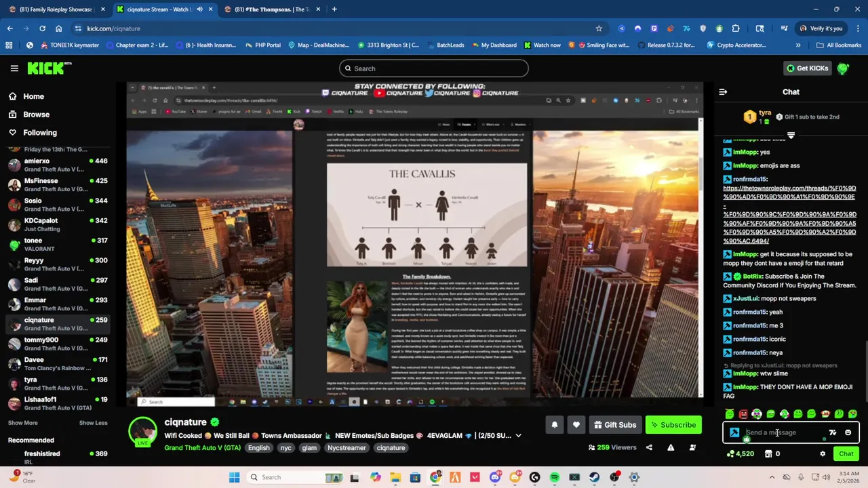Bookmark this page with star icon
Viewport: 868px width, 488px height.
point(599,28)
